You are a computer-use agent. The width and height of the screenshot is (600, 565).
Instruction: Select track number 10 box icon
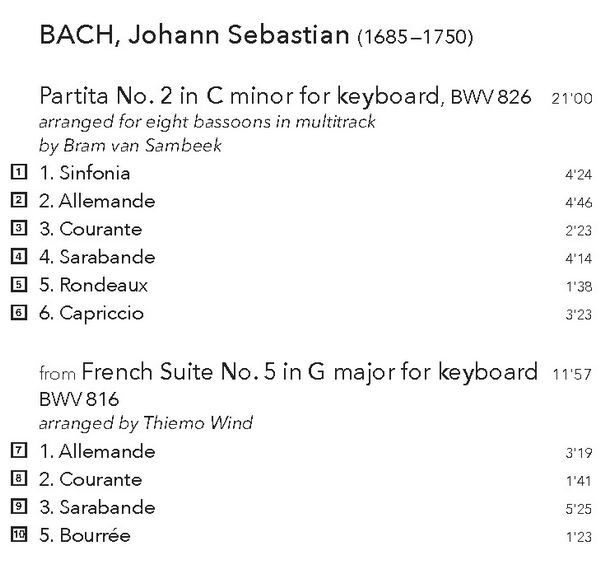(19, 534)
